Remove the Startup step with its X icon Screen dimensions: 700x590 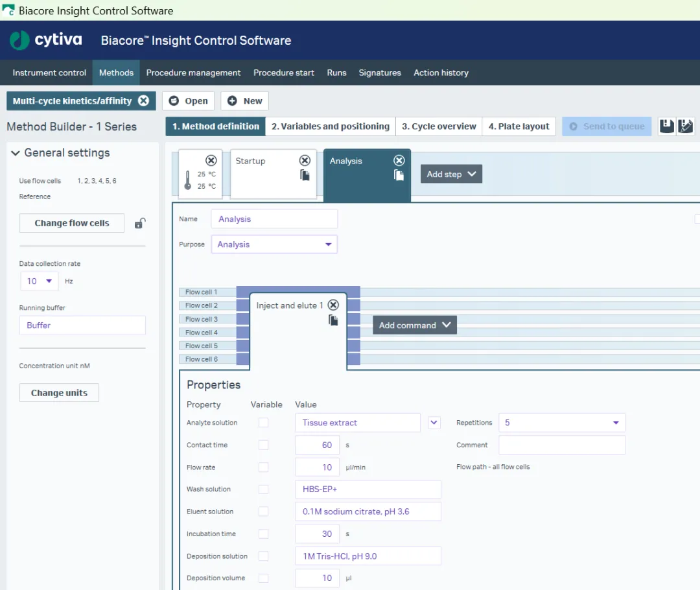click(x=305, y=161)
